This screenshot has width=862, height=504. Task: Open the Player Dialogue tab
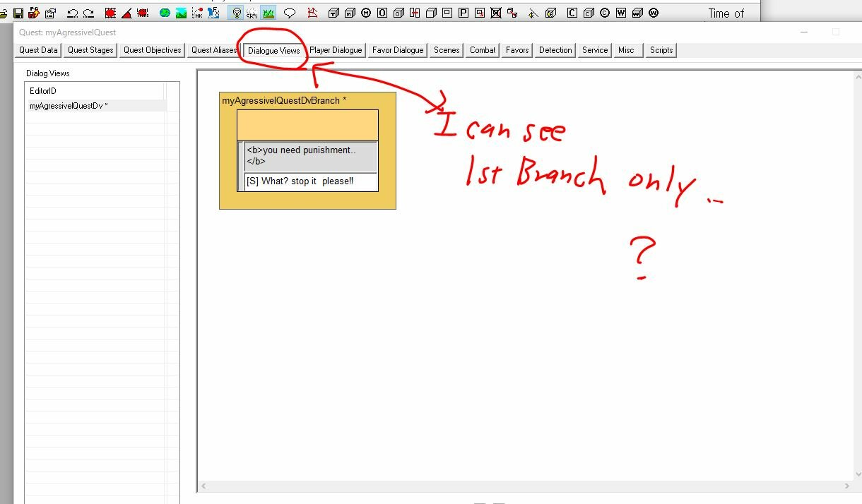336,50
